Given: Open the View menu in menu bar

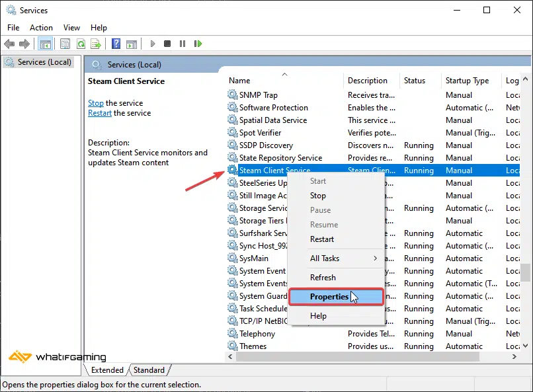Looking at the screenshot, I should point(71,28).
